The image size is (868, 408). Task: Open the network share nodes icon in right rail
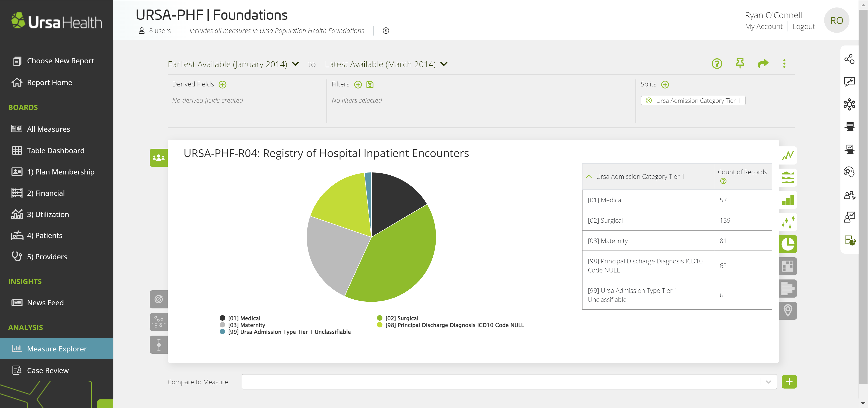click(x=849, y=59)
